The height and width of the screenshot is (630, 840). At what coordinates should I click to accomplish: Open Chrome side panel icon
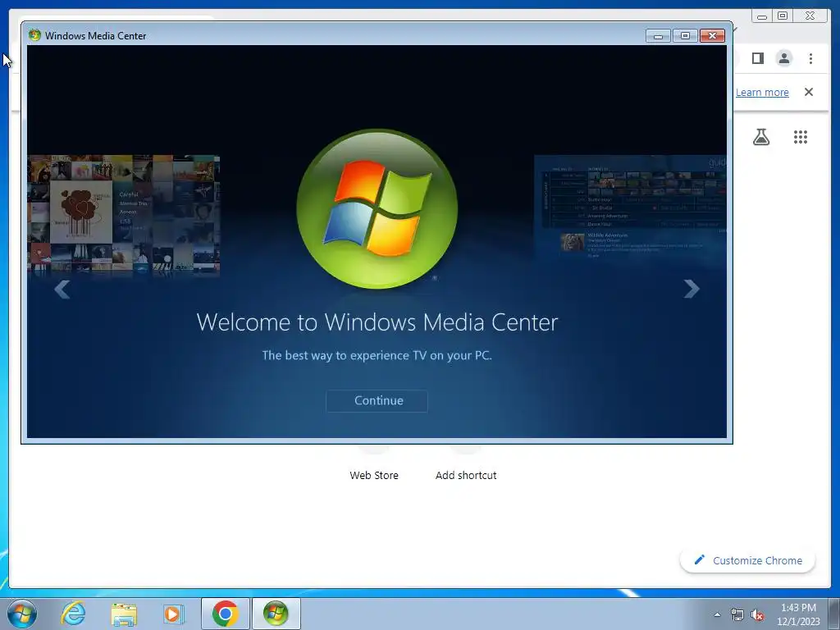[x=757, y=58]
